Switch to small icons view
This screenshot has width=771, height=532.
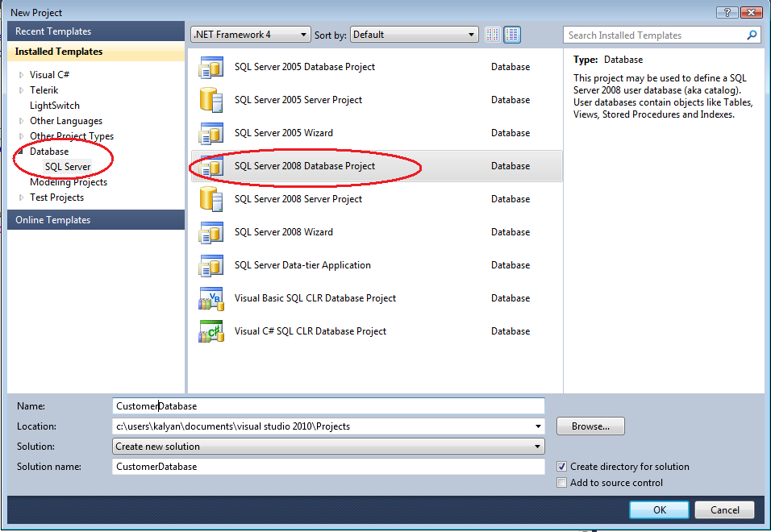[492, 35]
